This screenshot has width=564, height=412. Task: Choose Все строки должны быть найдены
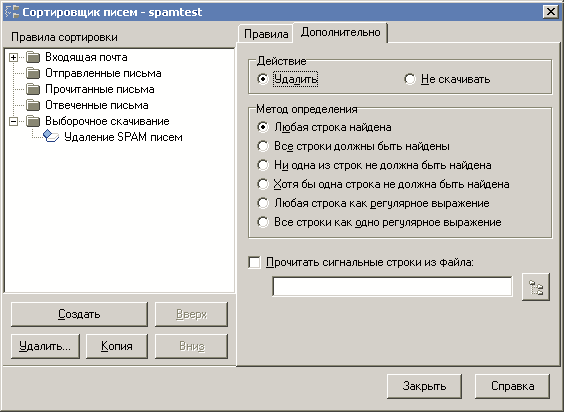pos(263,146)
